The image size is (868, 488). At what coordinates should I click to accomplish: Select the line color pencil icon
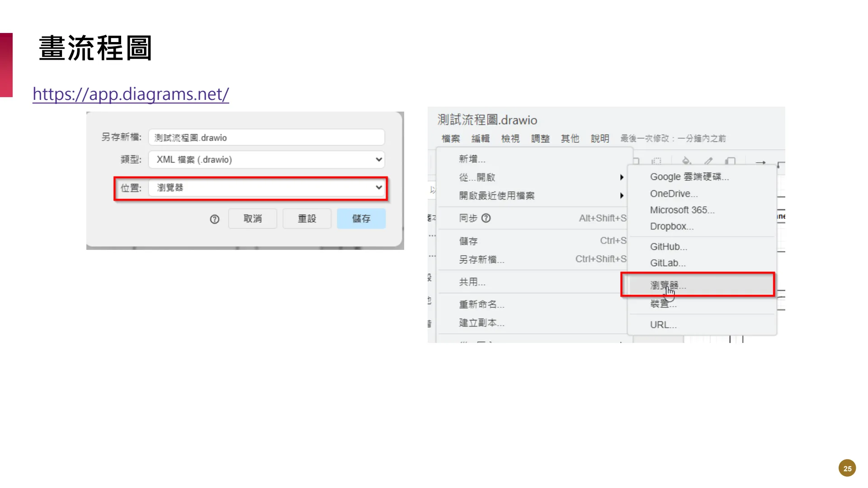tap(708, 161)
